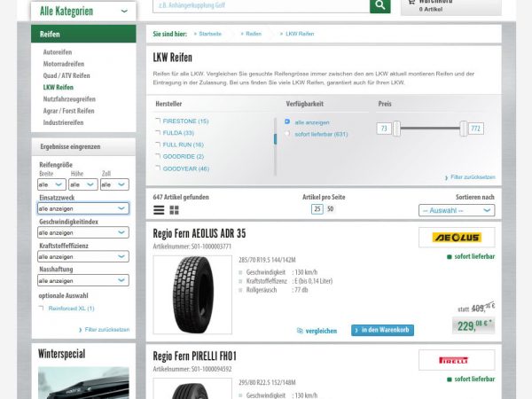Open the Höhe tire height dropdown
Screen dimensions: 532x399
[83, 184]
